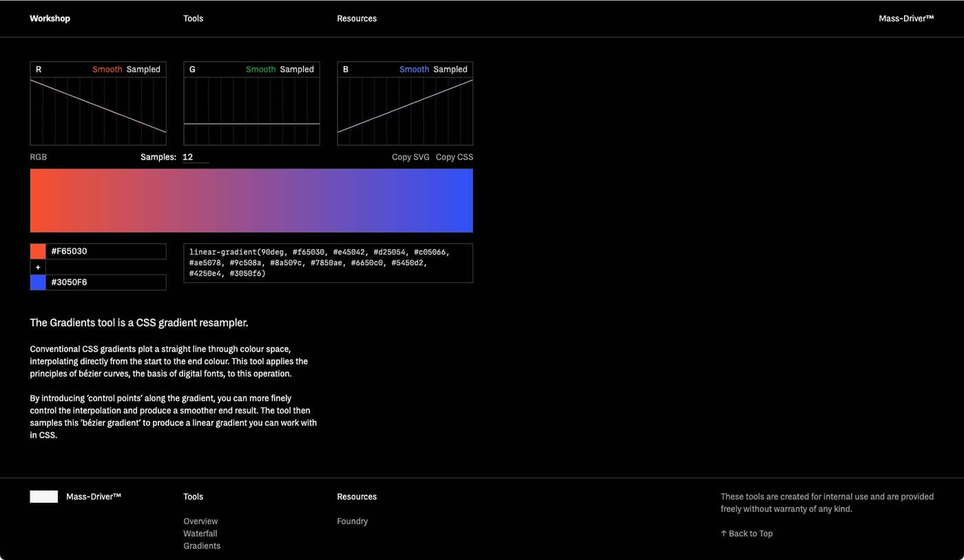Click the Copy SVG button
Viewport: 964px width, 560px height.
tap(410, 157)
